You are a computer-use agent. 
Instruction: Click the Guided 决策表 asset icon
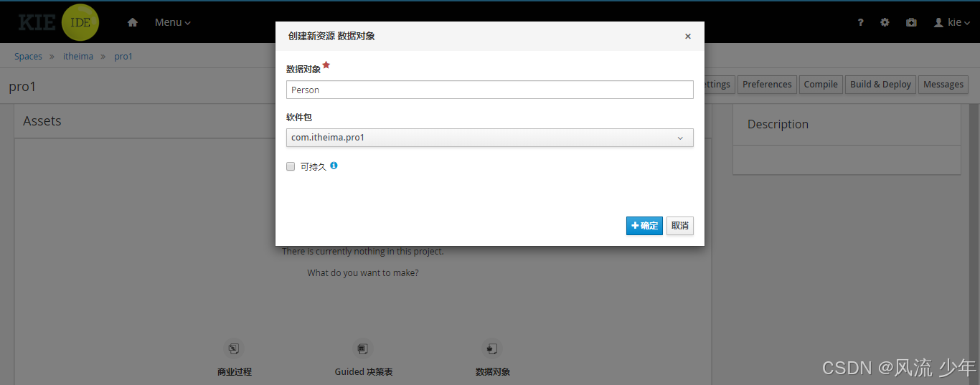click(363, 349)
